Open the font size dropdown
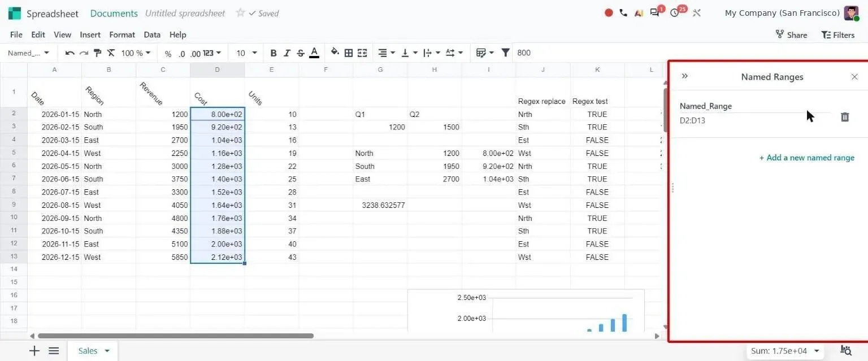This screenshot has width=868, height=361. pos(246,53)
